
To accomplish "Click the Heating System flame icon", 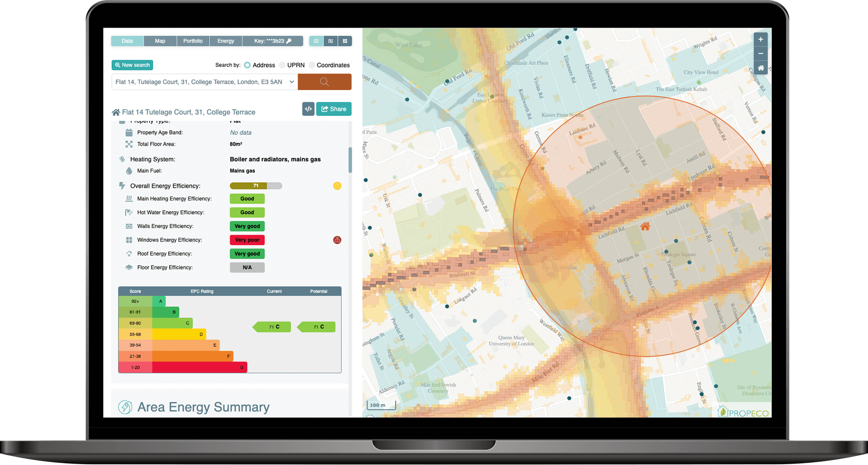I will pos(122,159).
